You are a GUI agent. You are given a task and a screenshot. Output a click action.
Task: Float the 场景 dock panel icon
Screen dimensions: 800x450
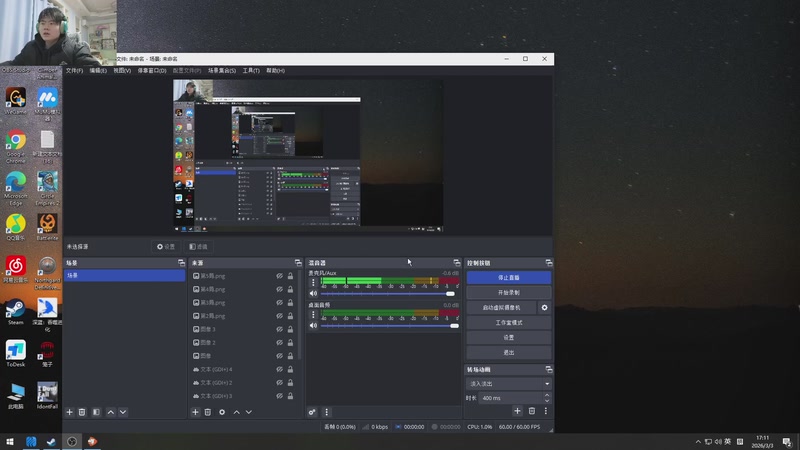click(181, 263)
